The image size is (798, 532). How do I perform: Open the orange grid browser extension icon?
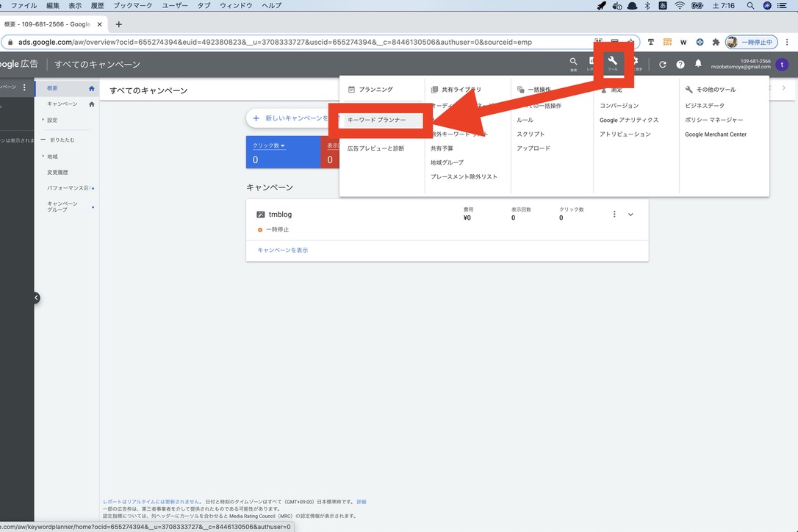click(x=667, y=43)
